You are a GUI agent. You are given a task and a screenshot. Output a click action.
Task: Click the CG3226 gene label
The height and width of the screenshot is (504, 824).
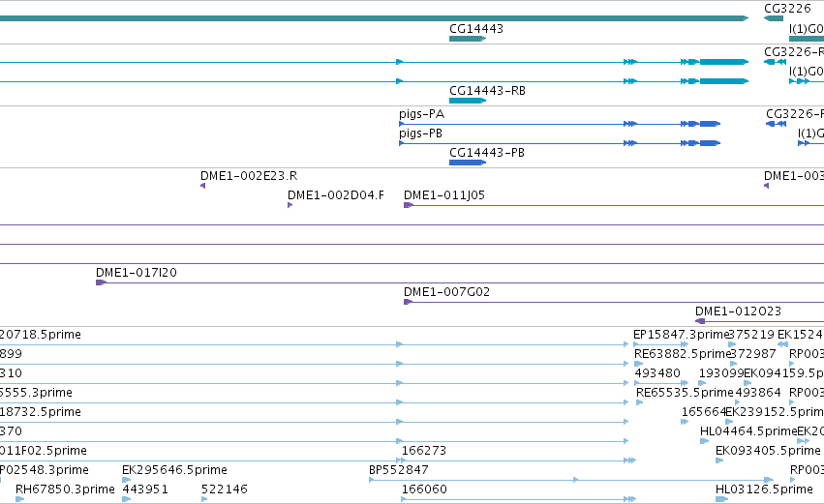(x=787, y=9)
